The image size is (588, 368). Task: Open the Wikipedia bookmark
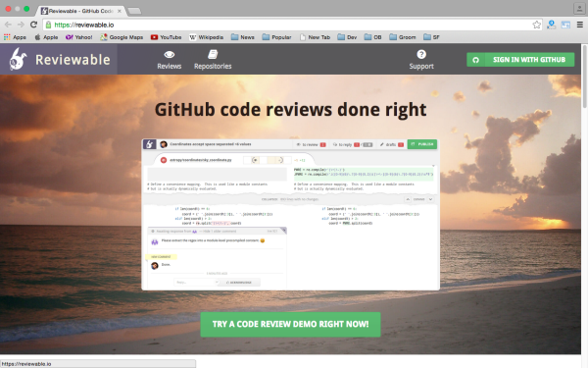click(x=206, y=37)
